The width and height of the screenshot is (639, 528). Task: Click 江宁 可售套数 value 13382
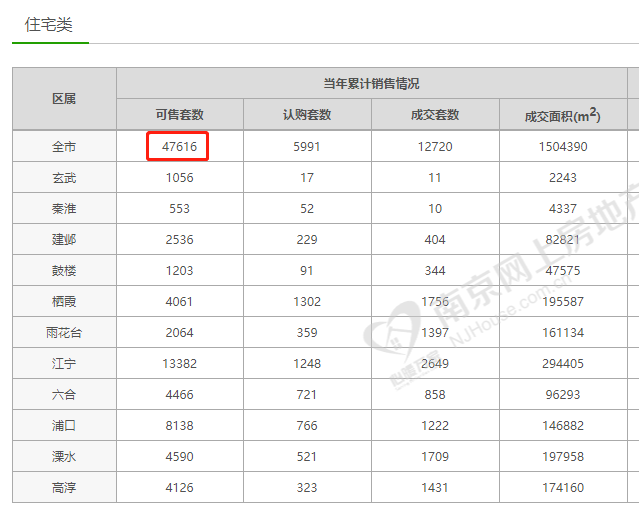click(x=179, y=363)
